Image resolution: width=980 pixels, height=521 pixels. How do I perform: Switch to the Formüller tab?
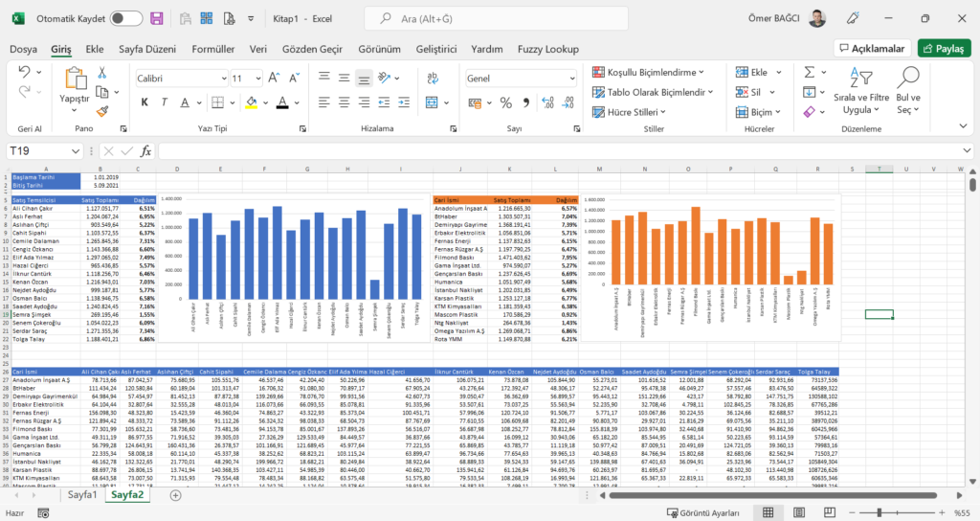[213, 49]
